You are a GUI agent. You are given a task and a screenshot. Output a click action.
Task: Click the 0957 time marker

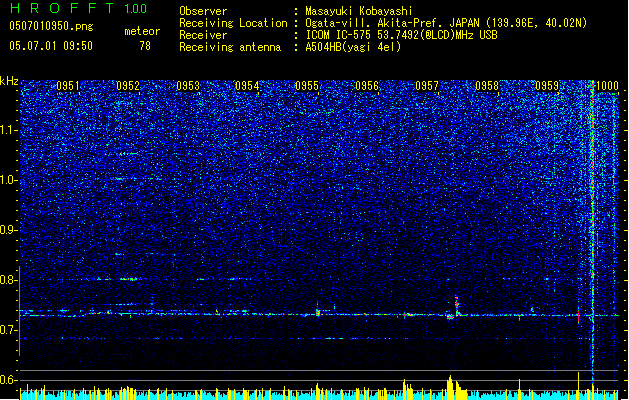click(x=427, y=86)
